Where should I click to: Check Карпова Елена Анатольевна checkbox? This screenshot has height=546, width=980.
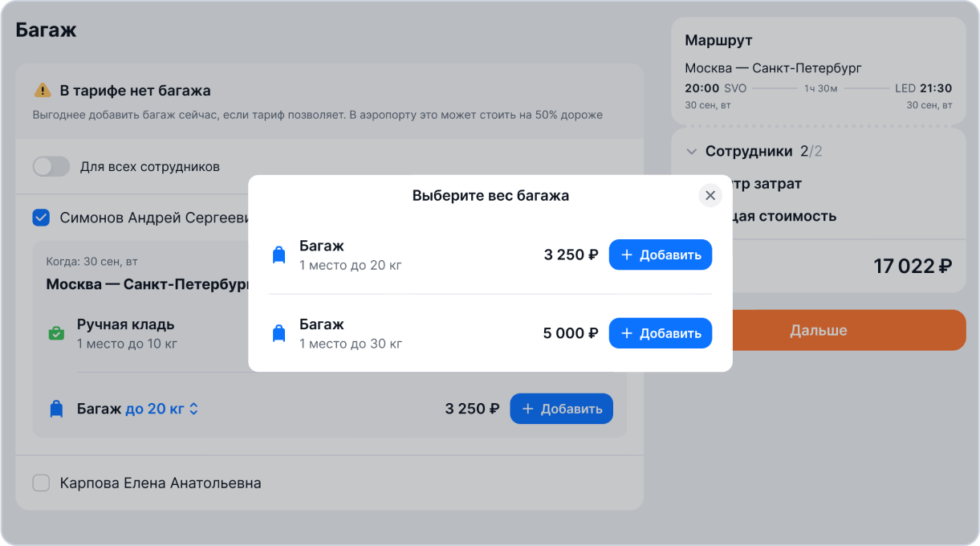(x=40, y=483)
